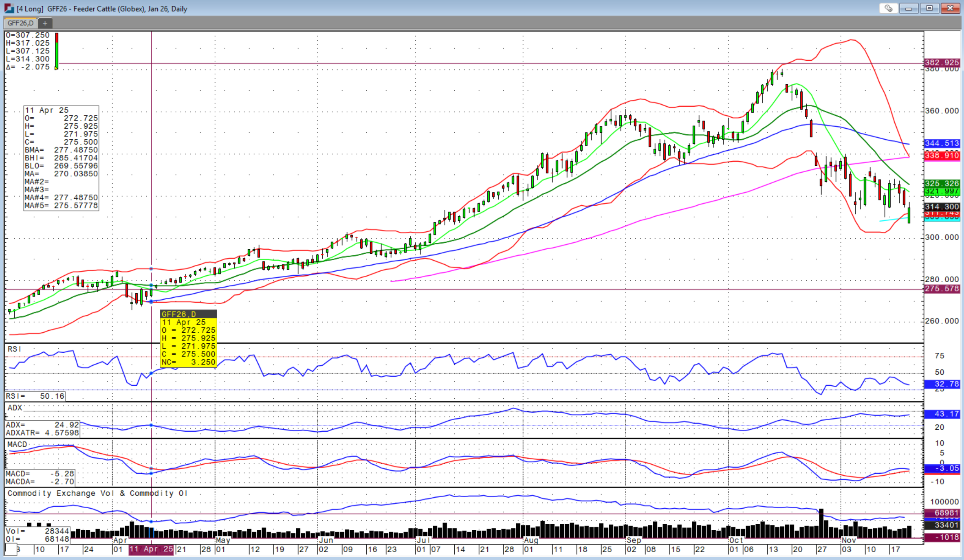The image size is (964, 560).
Task: Click the CQG application logo icon
Action: (9, 8)
